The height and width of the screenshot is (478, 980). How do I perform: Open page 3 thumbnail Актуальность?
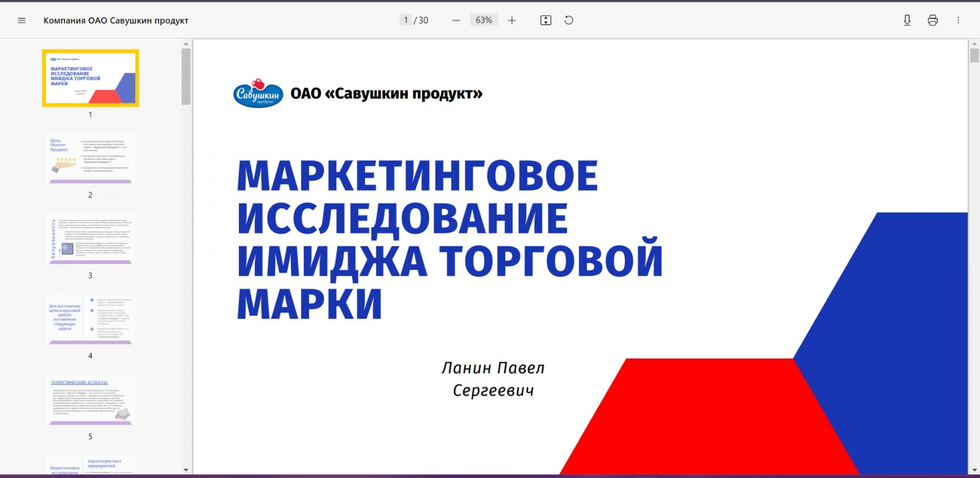(91, 239)
